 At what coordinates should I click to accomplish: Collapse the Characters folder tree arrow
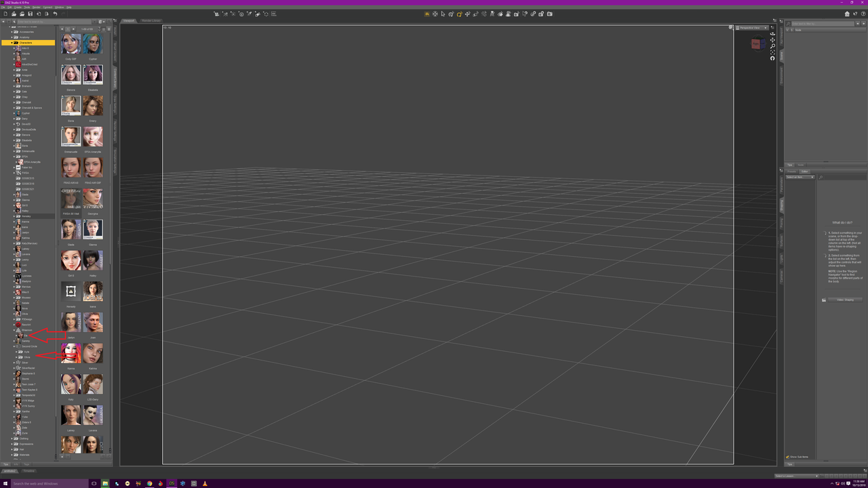pyautogui.click(x=12, y=43)
